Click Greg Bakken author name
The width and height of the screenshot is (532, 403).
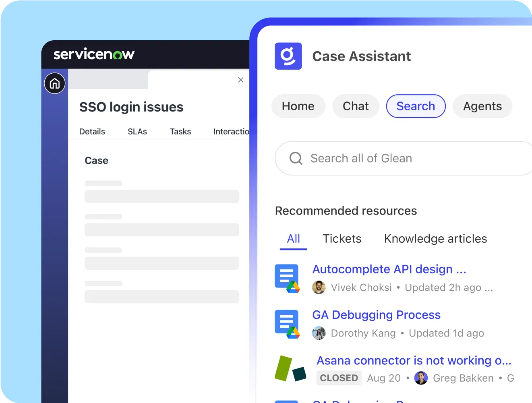point(463,378)
